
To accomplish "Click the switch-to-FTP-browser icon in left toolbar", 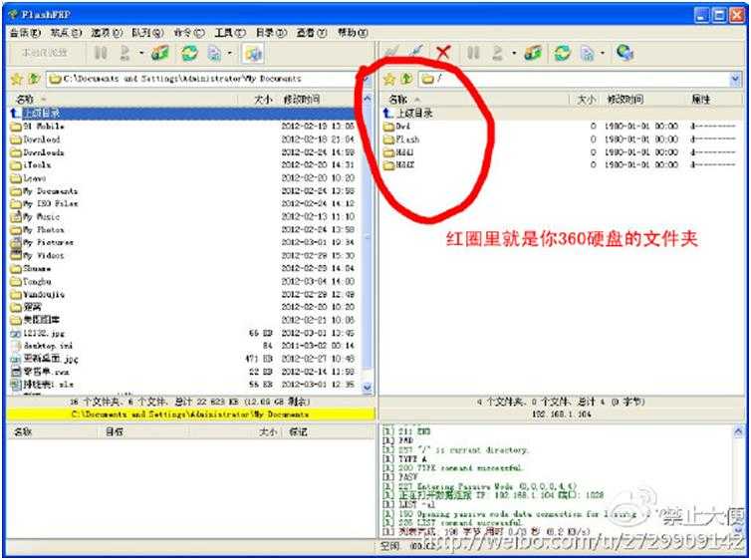I will 253,53.
